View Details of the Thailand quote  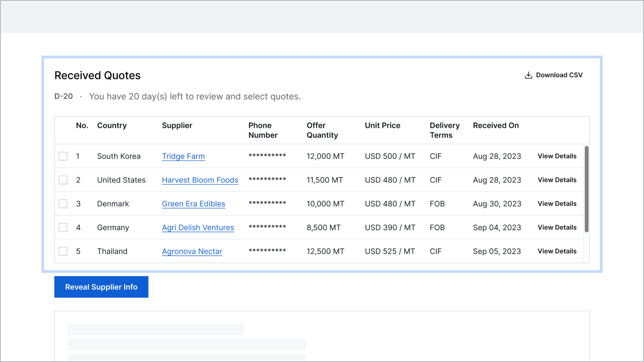557,251
